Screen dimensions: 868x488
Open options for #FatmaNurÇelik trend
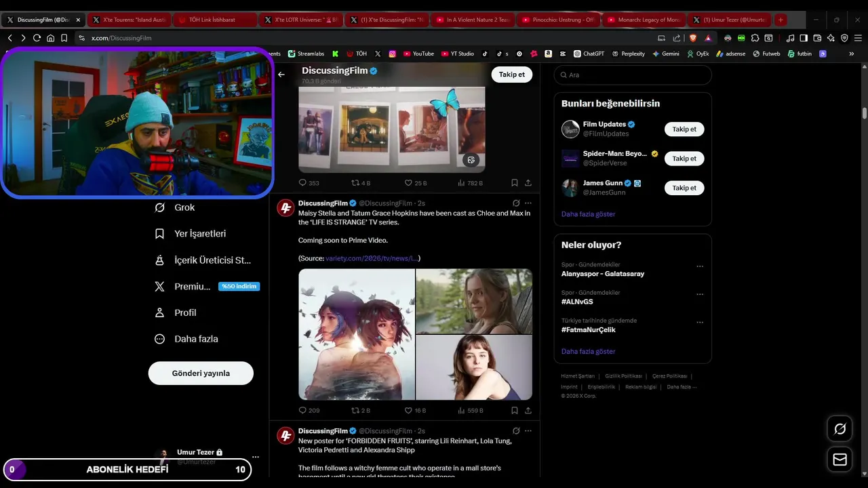(700, 323)
